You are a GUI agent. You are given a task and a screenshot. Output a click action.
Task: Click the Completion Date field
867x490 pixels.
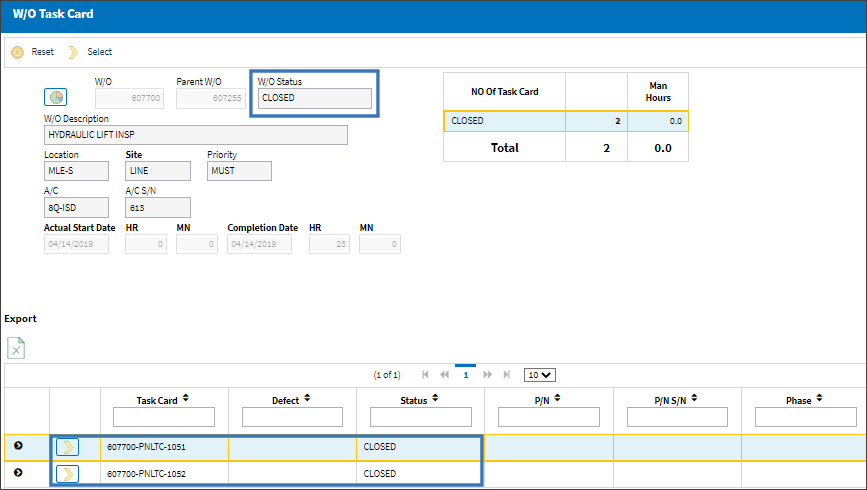[x=259, y=244]
